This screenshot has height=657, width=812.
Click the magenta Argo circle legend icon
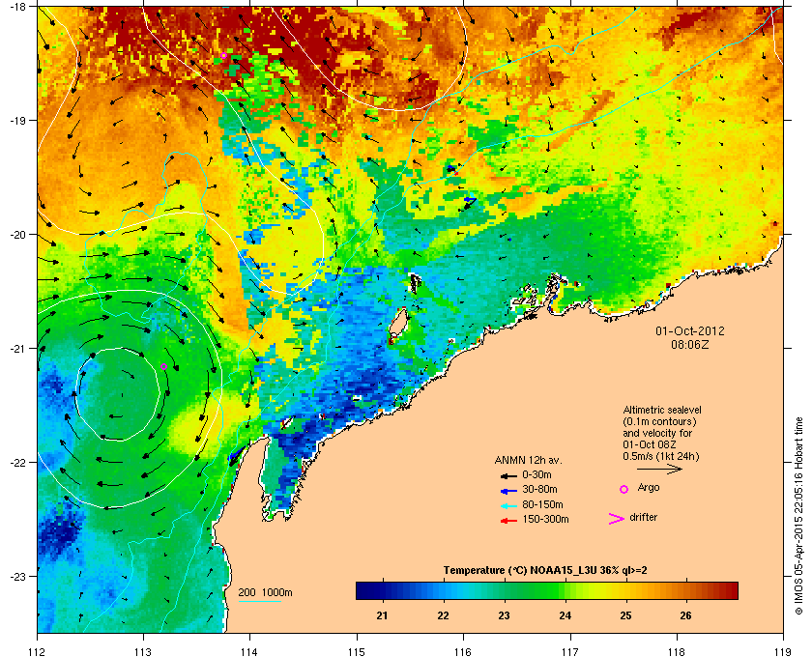click(624, 489)
